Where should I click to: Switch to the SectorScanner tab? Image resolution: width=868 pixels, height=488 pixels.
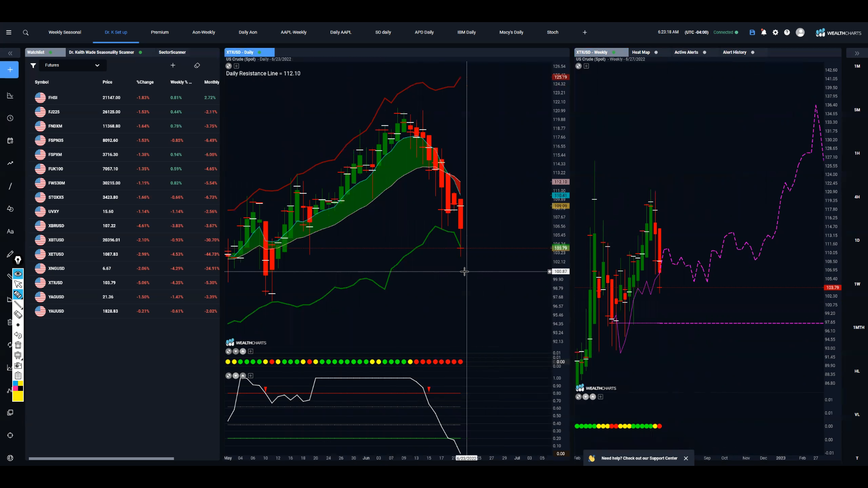pos(172,52)
